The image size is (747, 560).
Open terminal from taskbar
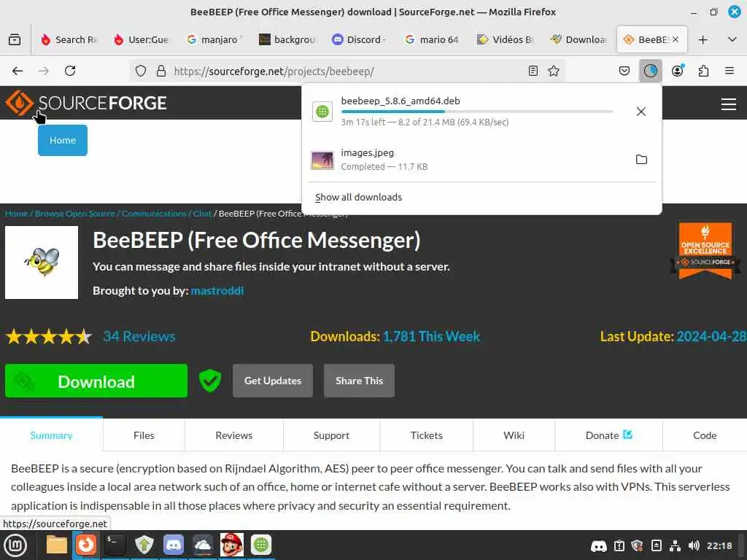(115, 545)
